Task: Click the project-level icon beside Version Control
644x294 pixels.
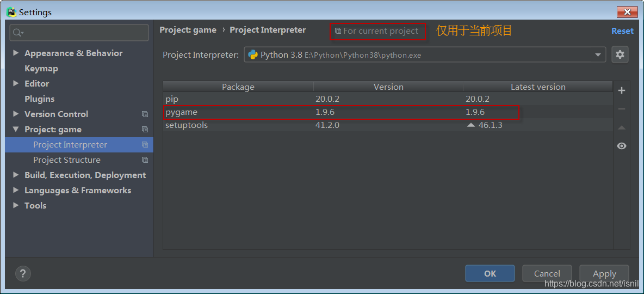Action: tap(145, 114)
